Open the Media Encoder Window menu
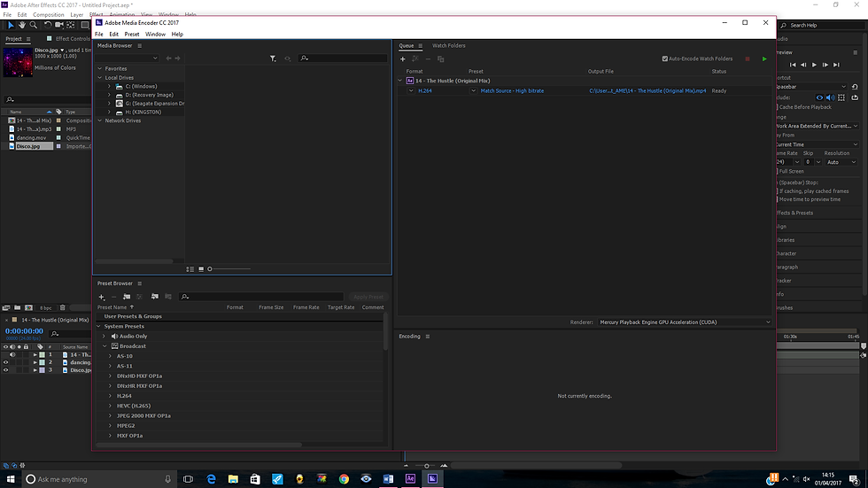The height and width of the screenshot is (488, 868). coord(155,35)
